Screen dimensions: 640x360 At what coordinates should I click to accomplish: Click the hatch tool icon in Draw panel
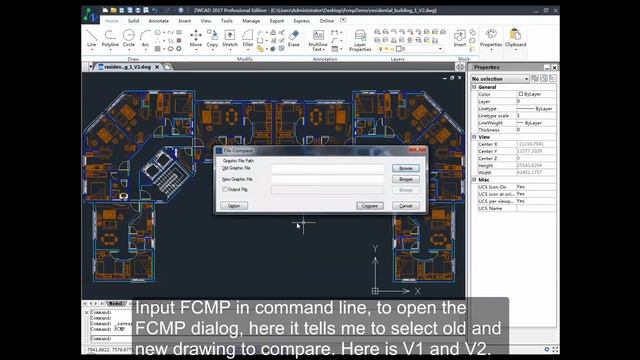(158, 49)
